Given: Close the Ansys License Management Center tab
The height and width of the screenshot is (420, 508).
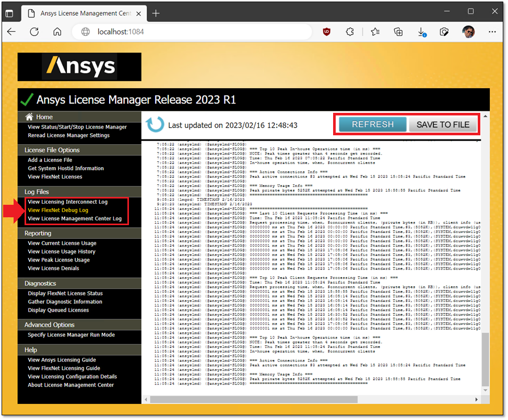Looking at the screenshot, I should point(139,14).
